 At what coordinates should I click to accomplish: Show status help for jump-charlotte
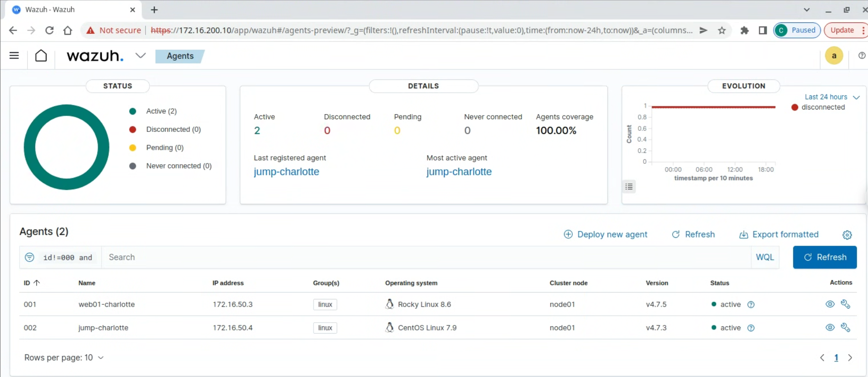(751, 328)
